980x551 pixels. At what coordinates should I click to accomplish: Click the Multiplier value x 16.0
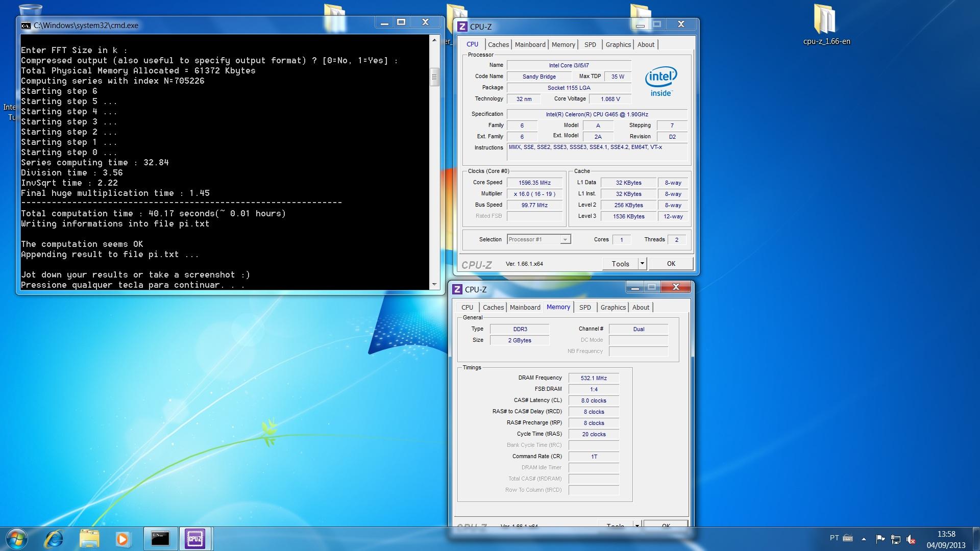(534, 194)
